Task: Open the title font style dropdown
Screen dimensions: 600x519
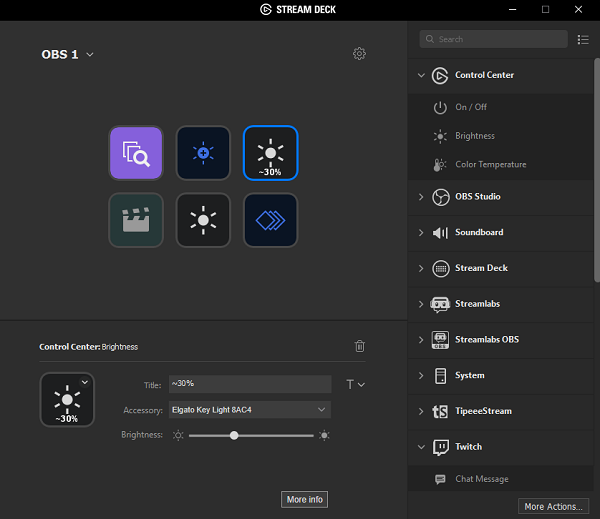Action: 355,384
